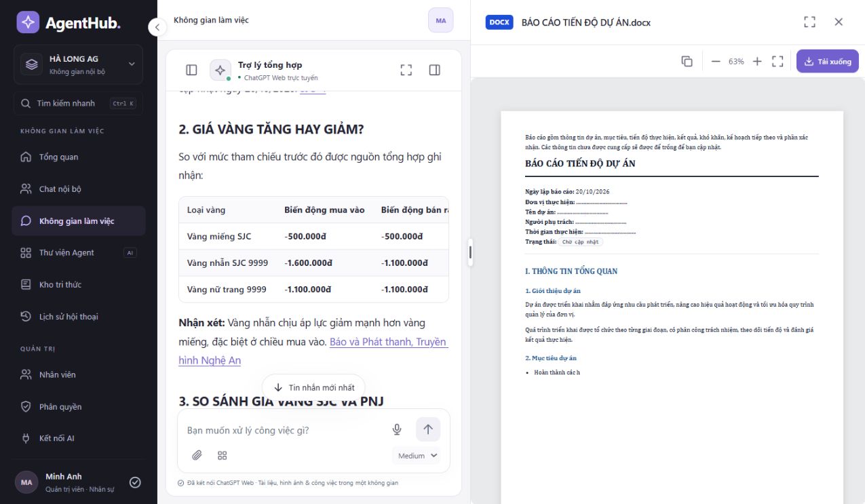The width and height of the screenshot is (865, 504).
Task: Click the 63% zoom level value
Action: [x=736, y=61]
